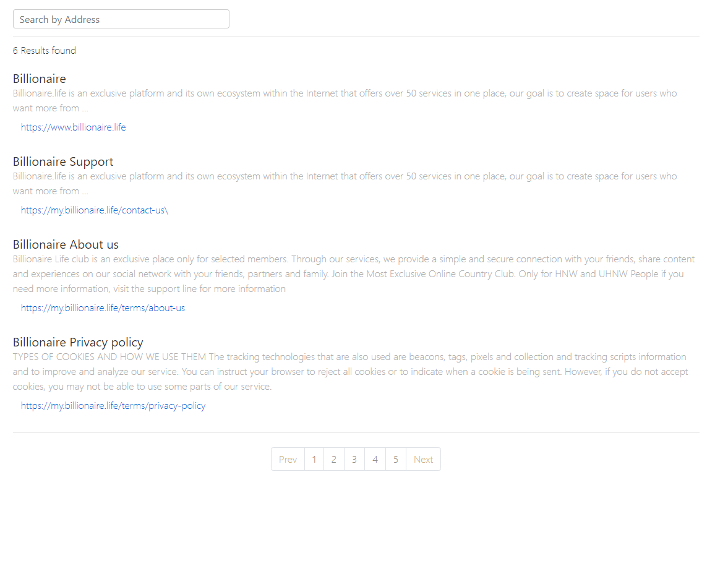Click the '6 Results found' text
Image resolution: width=728 pixels, height=571 pixels.
coord(45,51)
